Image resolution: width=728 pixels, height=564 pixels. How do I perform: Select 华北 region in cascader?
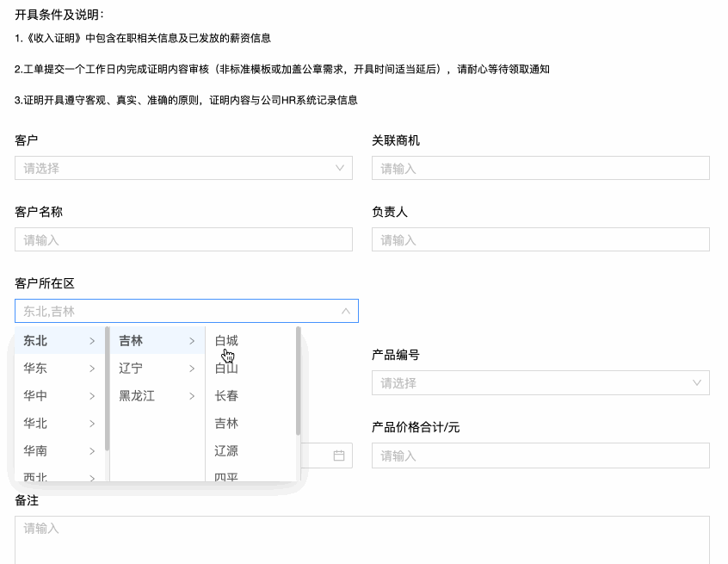point(60,424)
